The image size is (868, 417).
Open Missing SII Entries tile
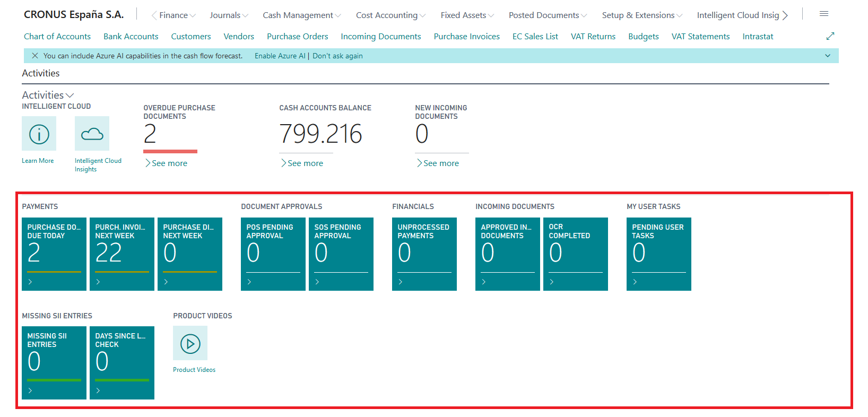point(54,363)
